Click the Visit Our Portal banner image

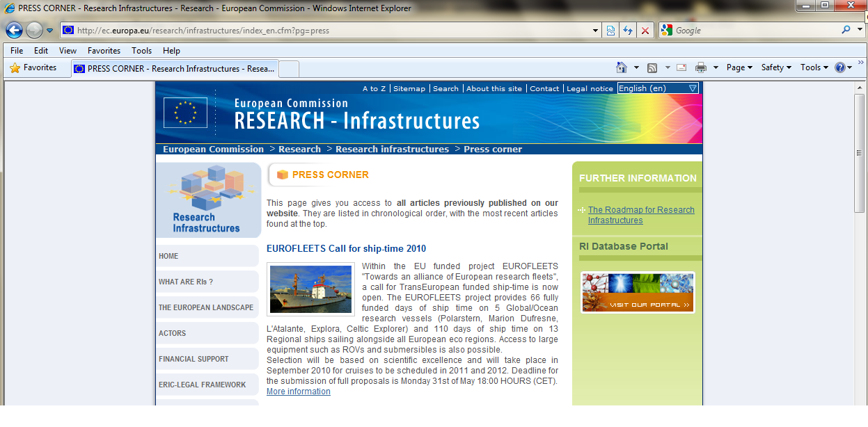(x=638, y=292)
